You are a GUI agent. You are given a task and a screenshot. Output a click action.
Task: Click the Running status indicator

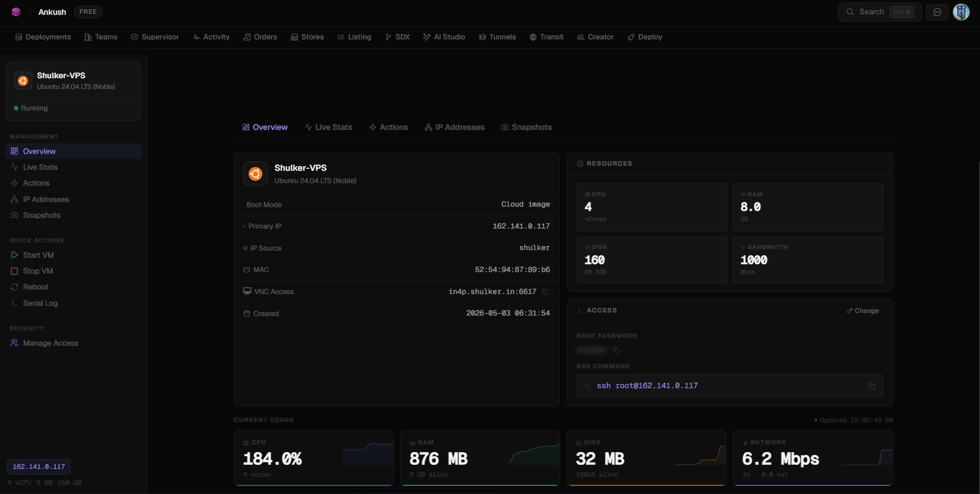[31, 108]
